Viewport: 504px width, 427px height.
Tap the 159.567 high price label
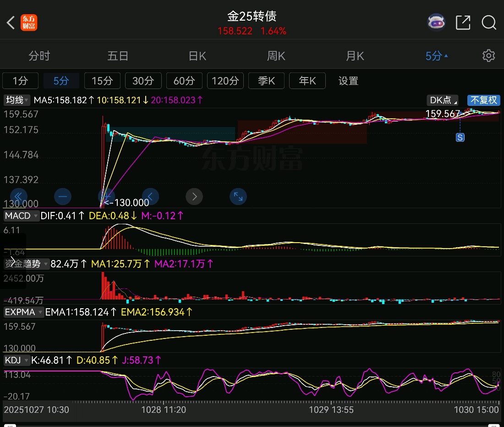[443, 114]
